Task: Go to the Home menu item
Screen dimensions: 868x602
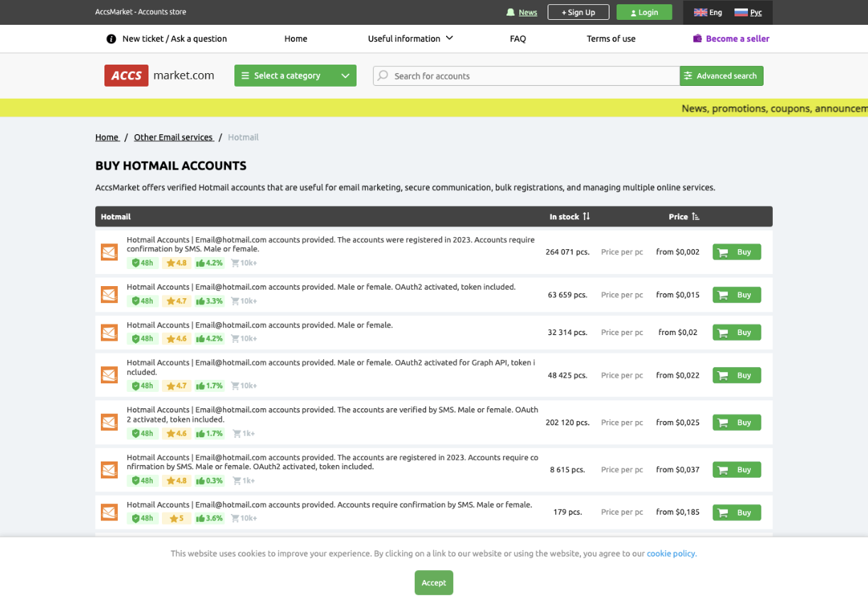Action: tap(295, 38)
